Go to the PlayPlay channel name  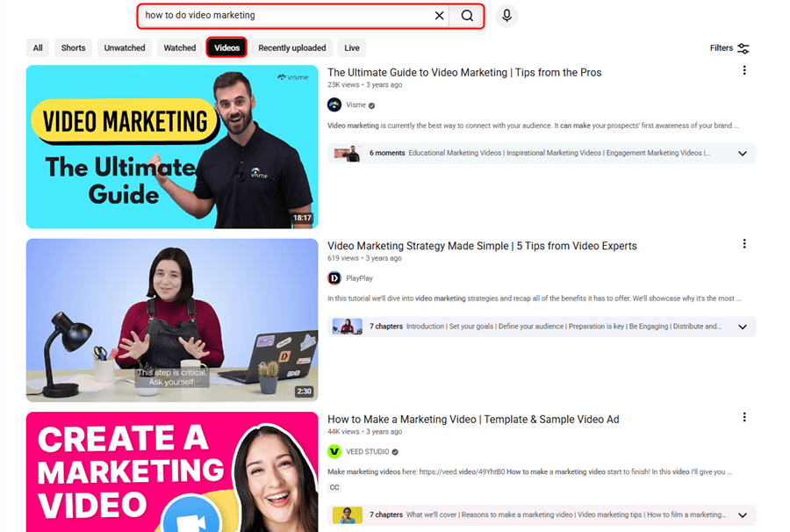point(359,278)
